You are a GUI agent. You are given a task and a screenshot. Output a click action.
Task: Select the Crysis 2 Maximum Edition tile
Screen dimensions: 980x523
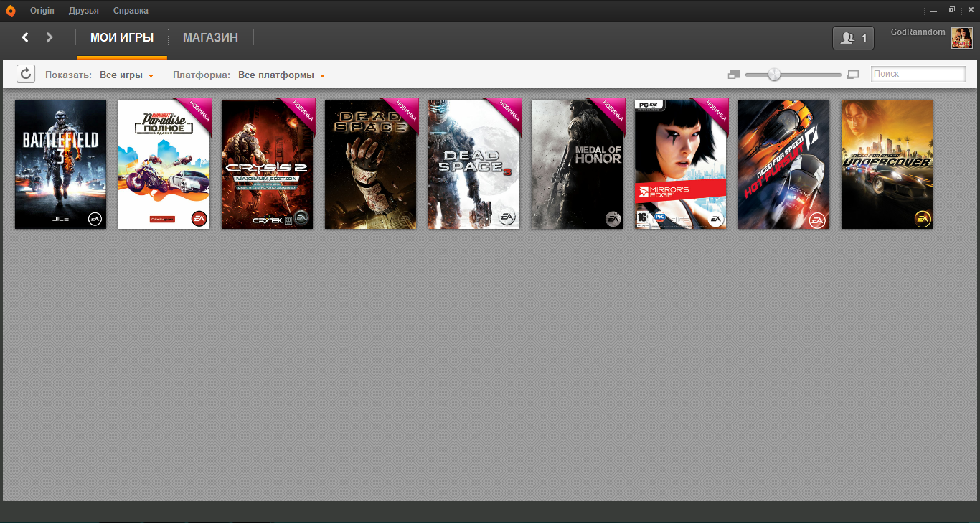(x=267, y=164)
